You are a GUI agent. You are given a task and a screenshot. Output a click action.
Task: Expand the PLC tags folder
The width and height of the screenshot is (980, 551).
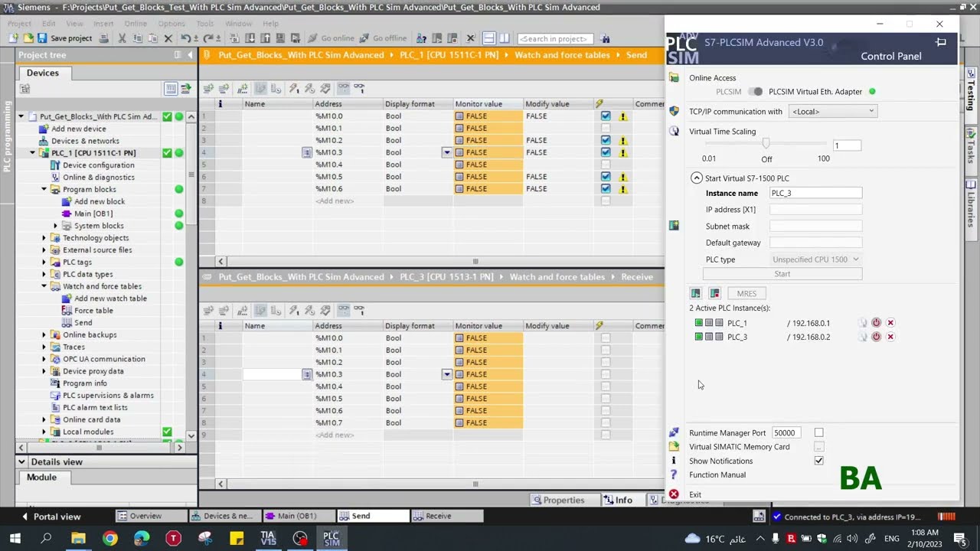44,262
